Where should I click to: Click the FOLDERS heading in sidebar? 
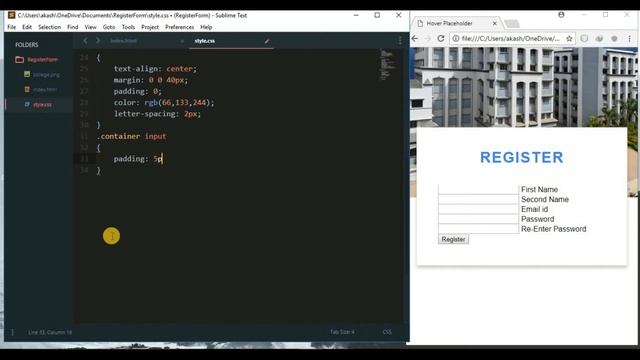[27, 44]
